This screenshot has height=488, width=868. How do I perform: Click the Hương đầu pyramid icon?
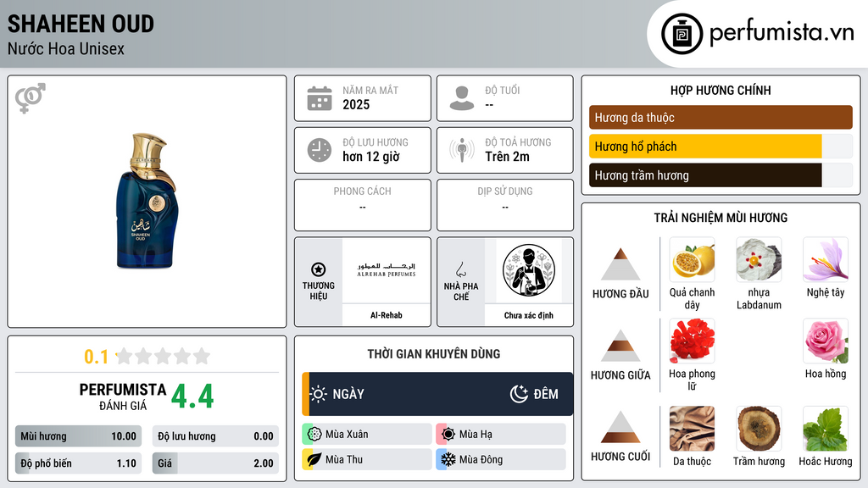(x=620, y=264)
